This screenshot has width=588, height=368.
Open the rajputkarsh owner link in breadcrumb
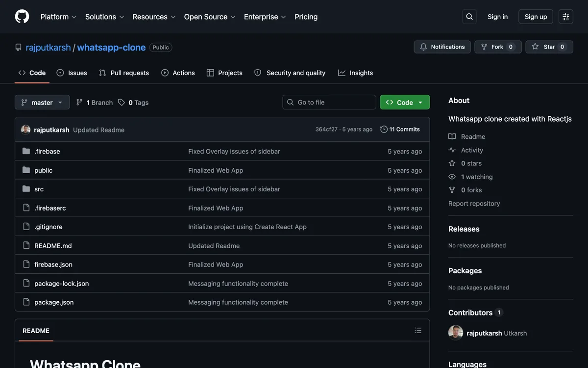(48, 48)
